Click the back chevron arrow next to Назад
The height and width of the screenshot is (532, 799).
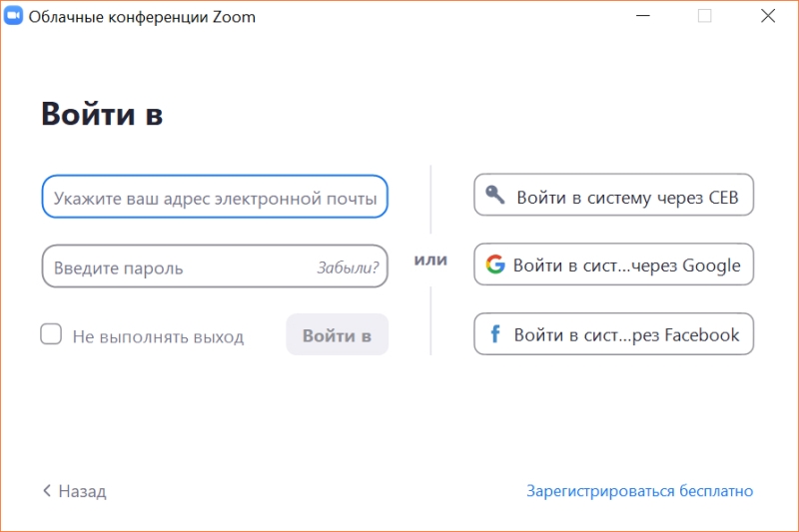click(47, 490)
